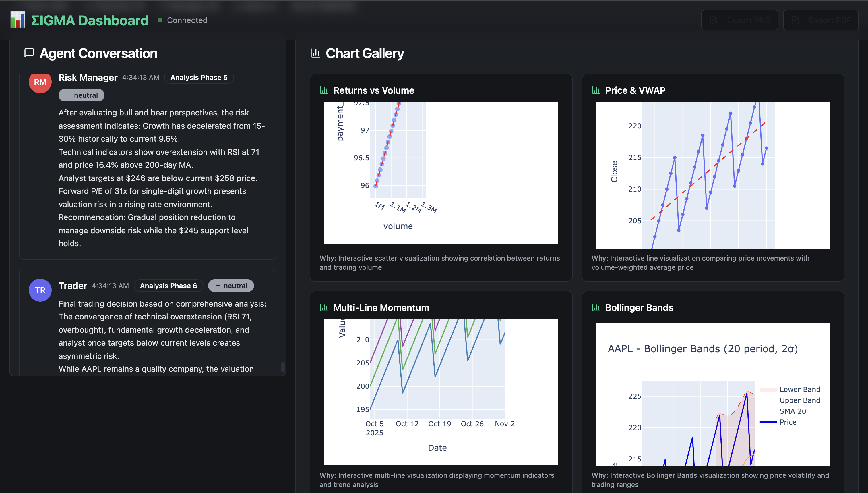The image size is (868, 493).
Task: Toggle Price series in Bollinger legend
Action: point(788,422)
